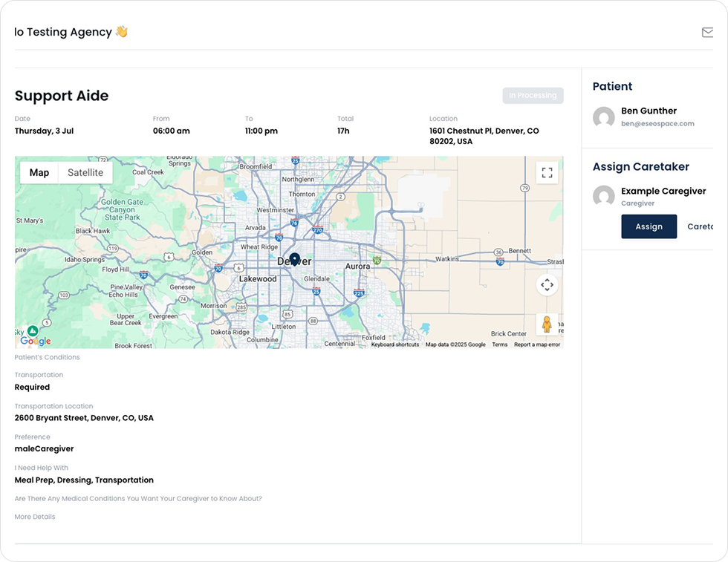The width and height of the screenshot is (728, 562).
Task: Switch map to Map view
Action: pyautogui.click(x=39, y=173)
